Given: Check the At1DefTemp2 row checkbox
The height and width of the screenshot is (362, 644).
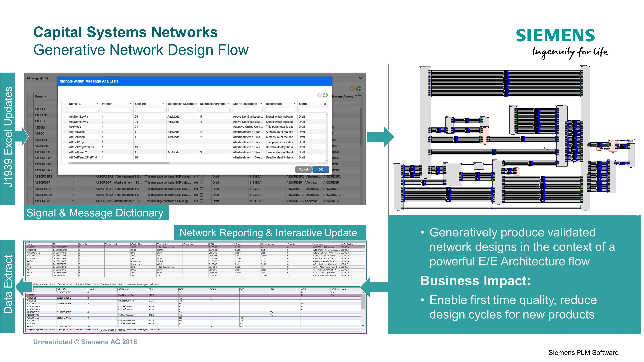Looking at the screenshot, I should click(x=65, y=152).
